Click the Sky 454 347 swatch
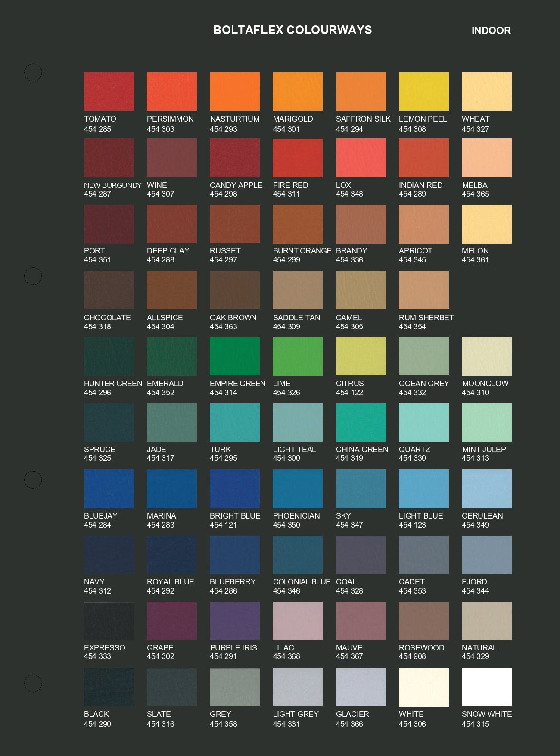 361,489
